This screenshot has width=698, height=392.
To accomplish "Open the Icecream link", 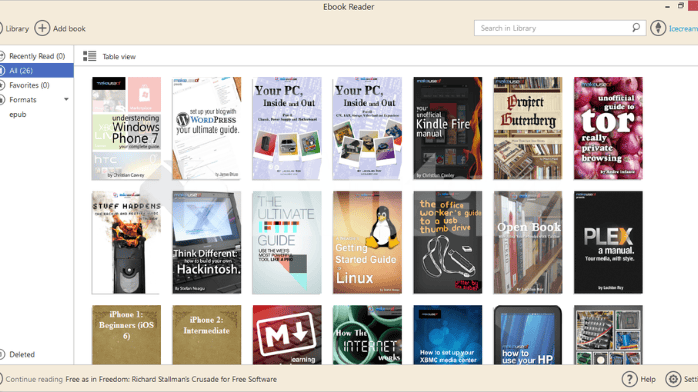I will [683, 28].
